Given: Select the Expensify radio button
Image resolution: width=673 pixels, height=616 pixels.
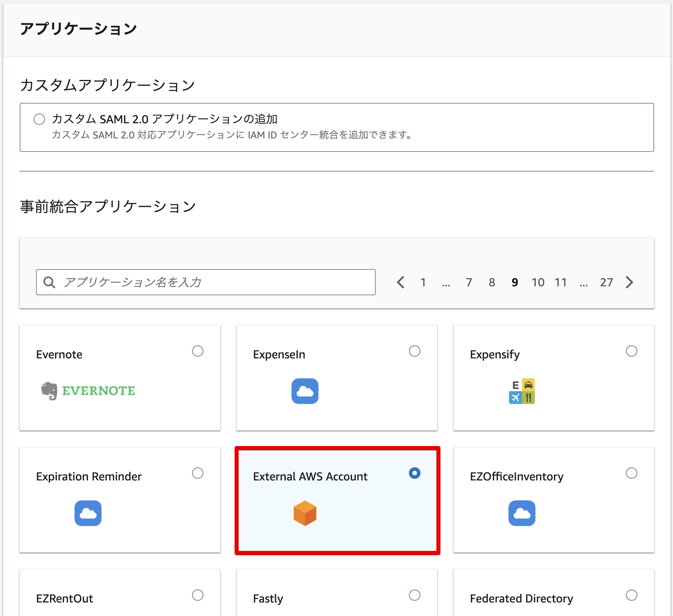Looking at the screenshot, I should pos(632,351).
